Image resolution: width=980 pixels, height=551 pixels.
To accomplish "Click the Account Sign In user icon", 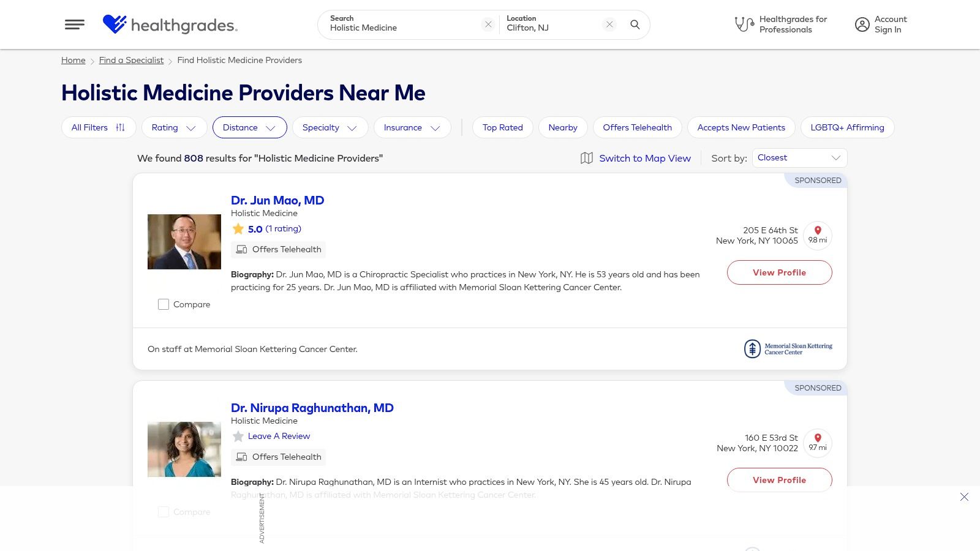I will point(862,24).
